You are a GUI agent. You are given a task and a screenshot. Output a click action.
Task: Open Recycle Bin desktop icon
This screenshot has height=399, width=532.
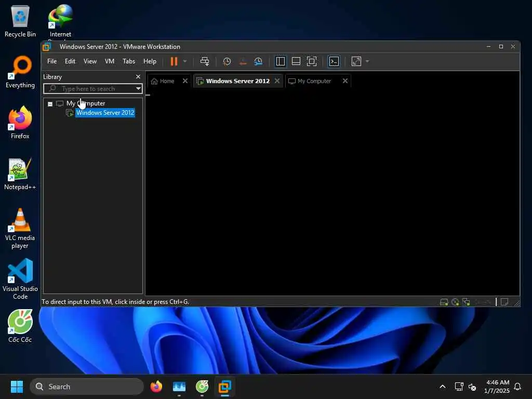click(20, 21)
